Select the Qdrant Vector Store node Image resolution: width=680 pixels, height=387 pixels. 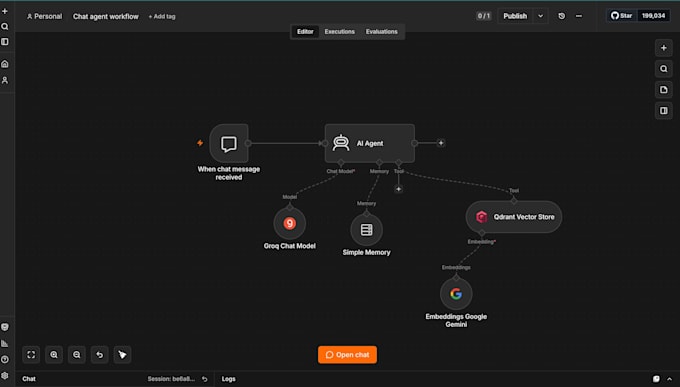[x=514, y=217]
